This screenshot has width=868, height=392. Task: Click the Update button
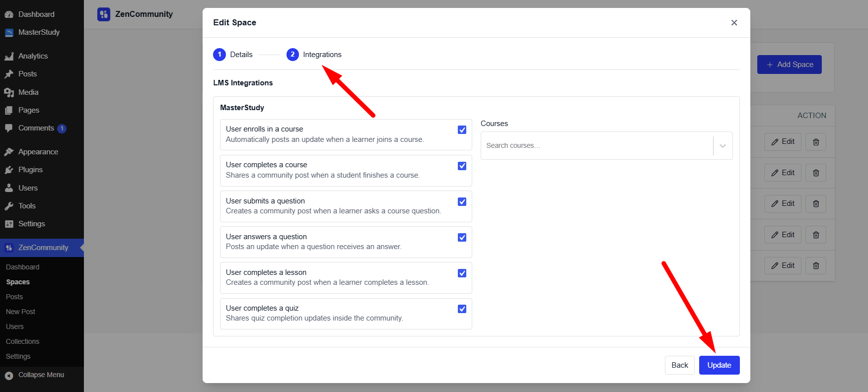(x=719, y=365)
